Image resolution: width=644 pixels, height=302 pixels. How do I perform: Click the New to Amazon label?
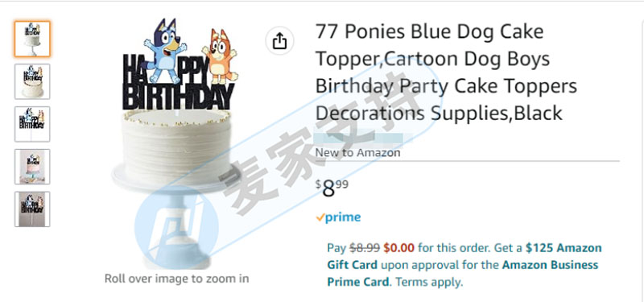click(x=357, y=153)
